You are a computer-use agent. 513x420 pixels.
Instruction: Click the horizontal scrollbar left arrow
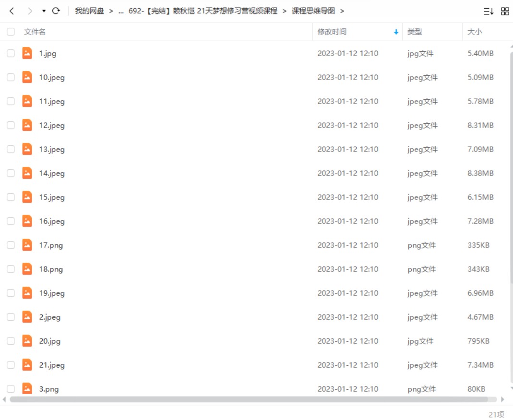point(4,399)
